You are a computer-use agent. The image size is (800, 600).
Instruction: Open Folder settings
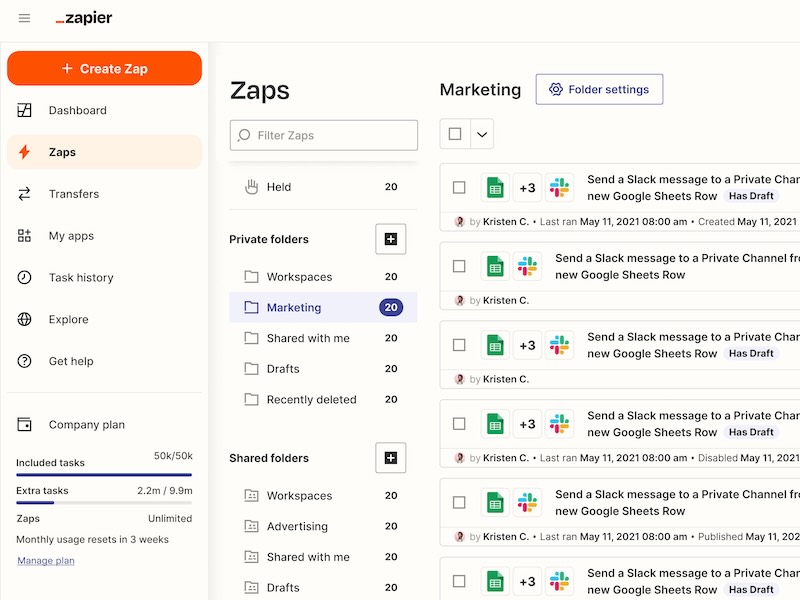click(599, 89)
